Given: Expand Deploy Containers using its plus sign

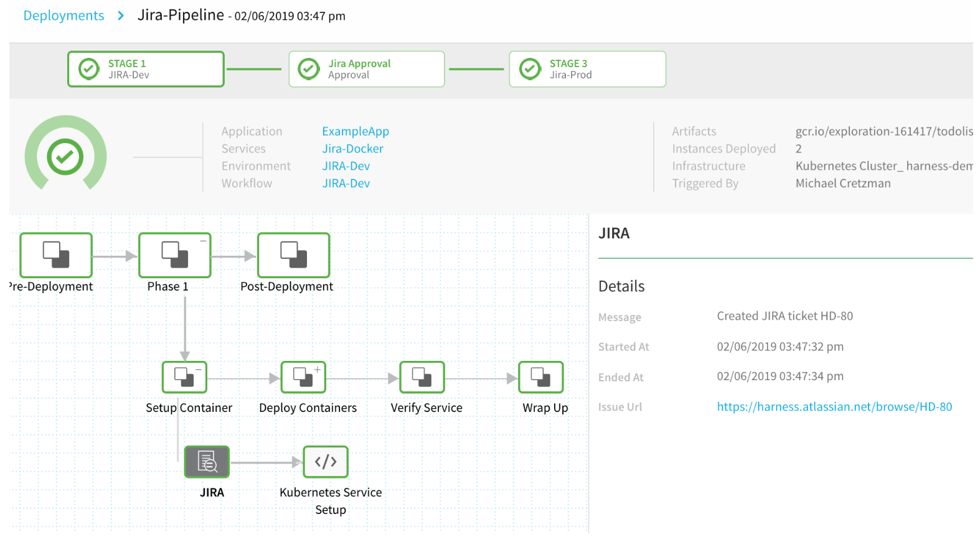Looking at the screenshot, I should 318,370.
